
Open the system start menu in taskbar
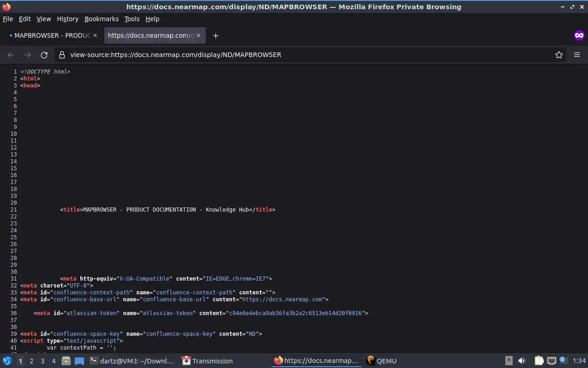click(x=7, y=361)
